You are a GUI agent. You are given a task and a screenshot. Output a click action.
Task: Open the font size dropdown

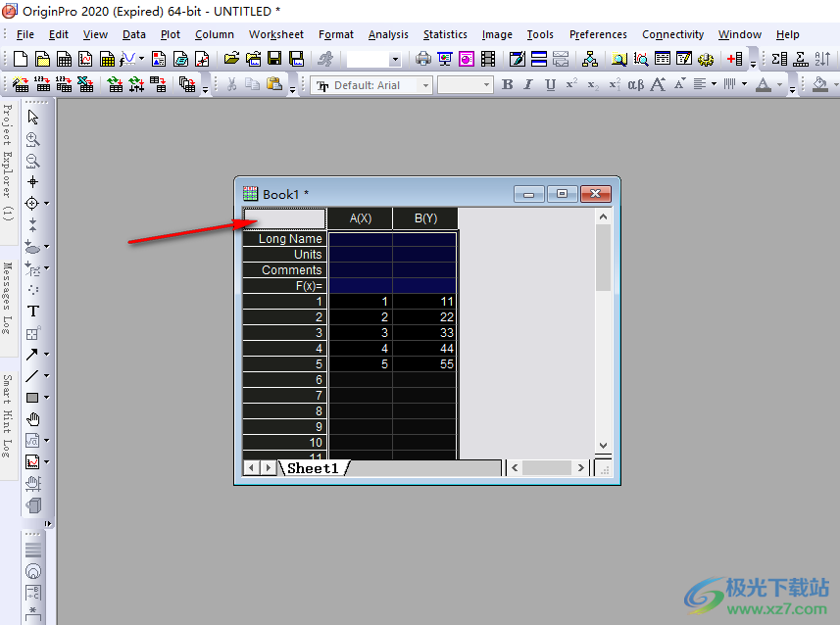pos(465,85)
